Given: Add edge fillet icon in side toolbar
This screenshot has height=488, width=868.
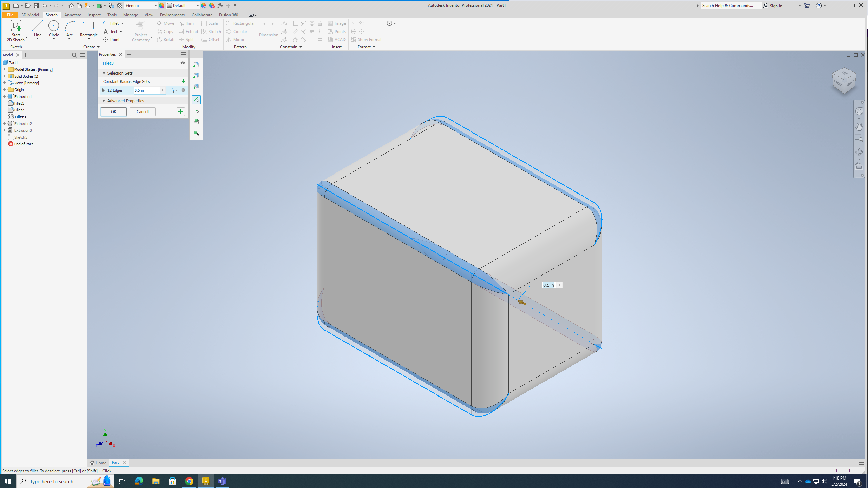Looking at the screenshot, I should 196,65.
